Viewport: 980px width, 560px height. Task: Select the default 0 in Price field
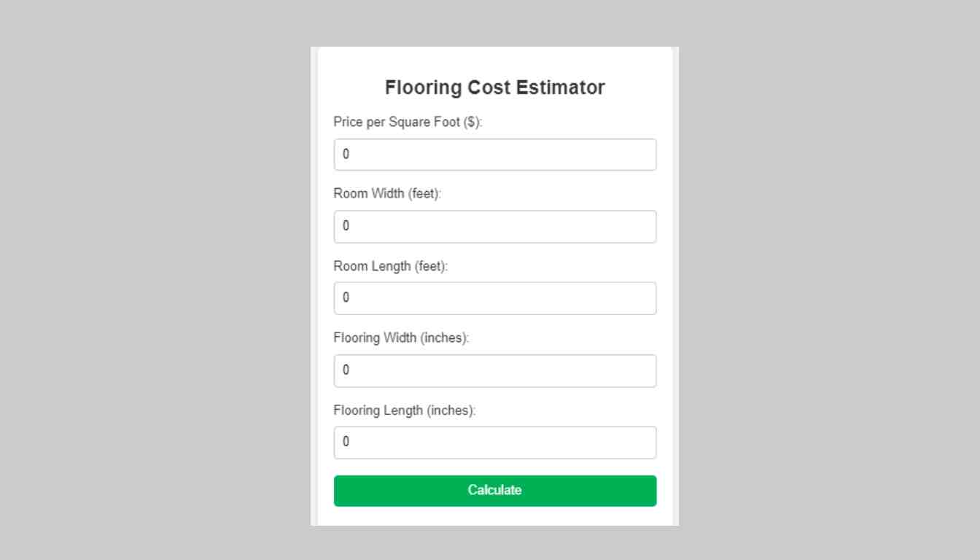[346, 154]
